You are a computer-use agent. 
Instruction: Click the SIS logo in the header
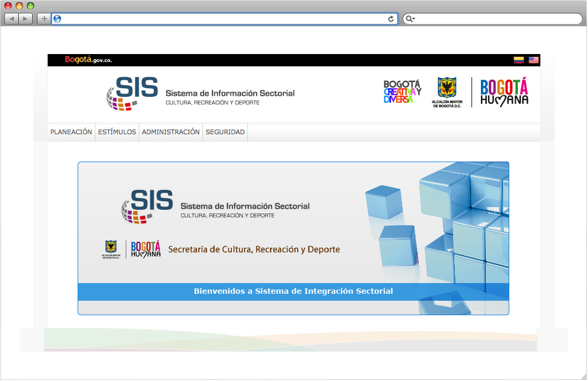coord(132,94)
